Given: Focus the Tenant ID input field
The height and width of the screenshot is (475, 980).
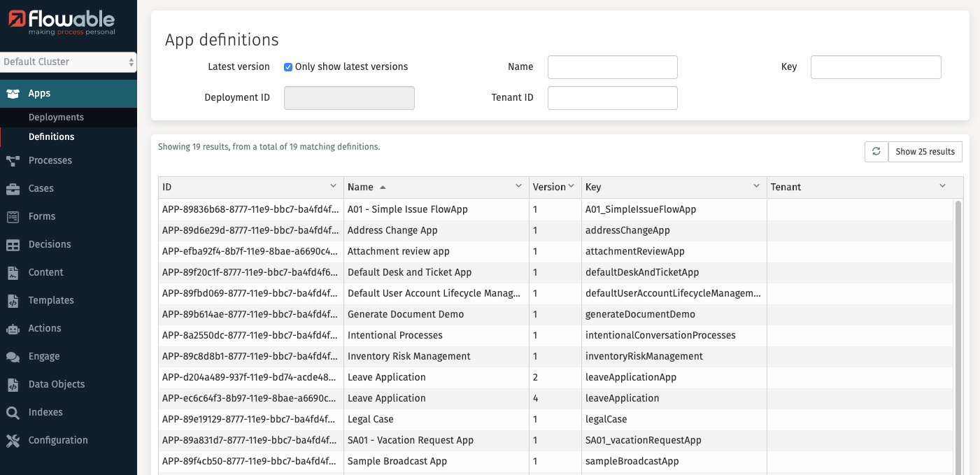Looking at the screenshot, I should coord(612,98).
